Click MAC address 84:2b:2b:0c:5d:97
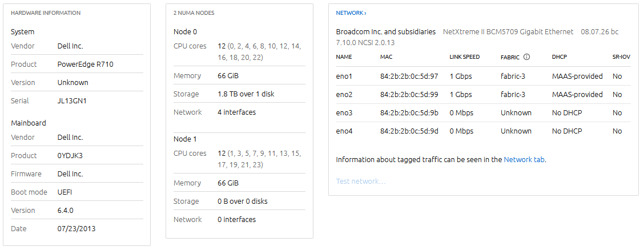Screen dimensions: 644x250 pos(409,76)
